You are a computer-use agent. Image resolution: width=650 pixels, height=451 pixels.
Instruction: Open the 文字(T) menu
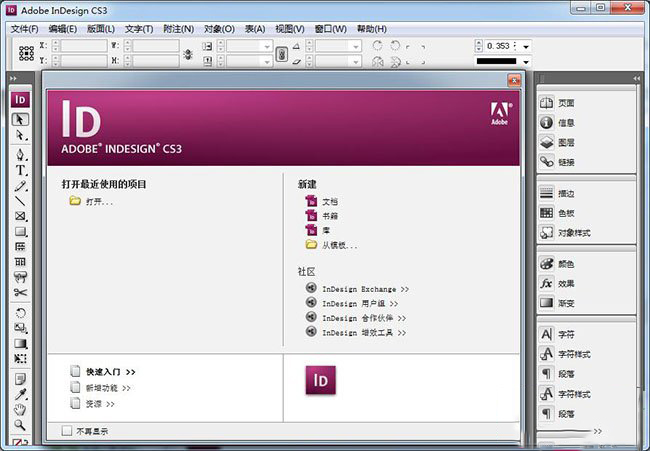pos(139,29)
